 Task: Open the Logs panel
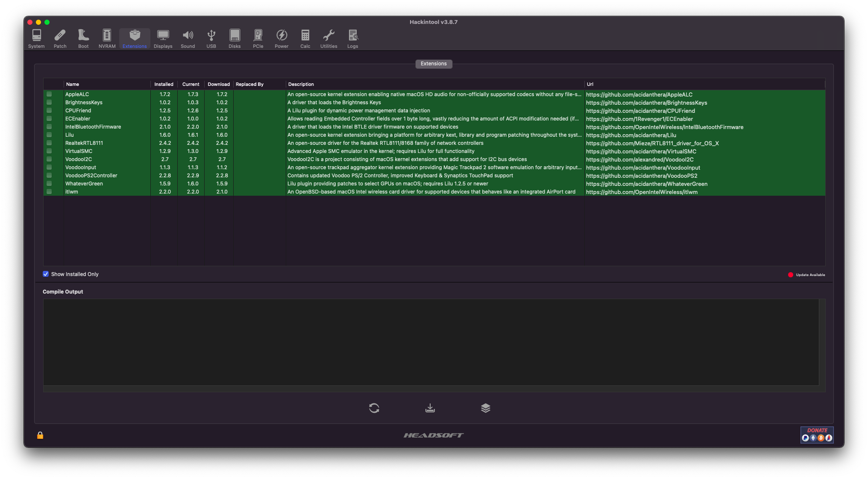point(352,38)
